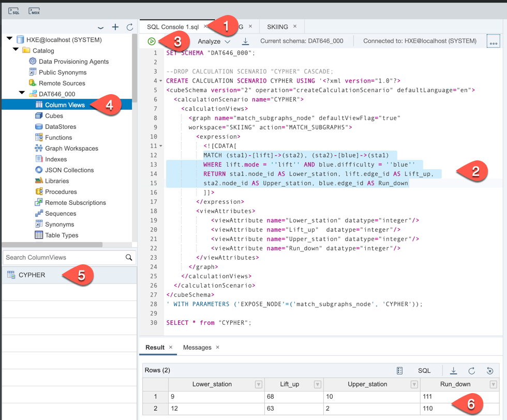Open result column display settings icon

pos(399,370)
